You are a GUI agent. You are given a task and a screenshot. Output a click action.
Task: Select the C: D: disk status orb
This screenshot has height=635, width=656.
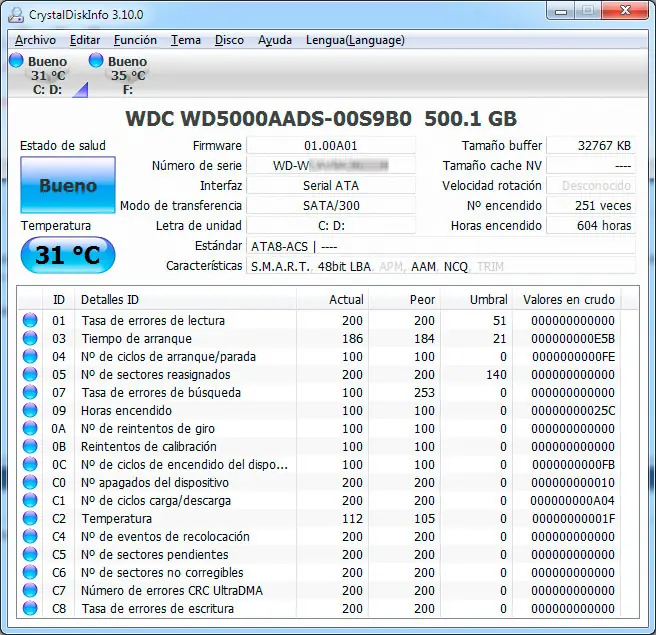[16, 60]
